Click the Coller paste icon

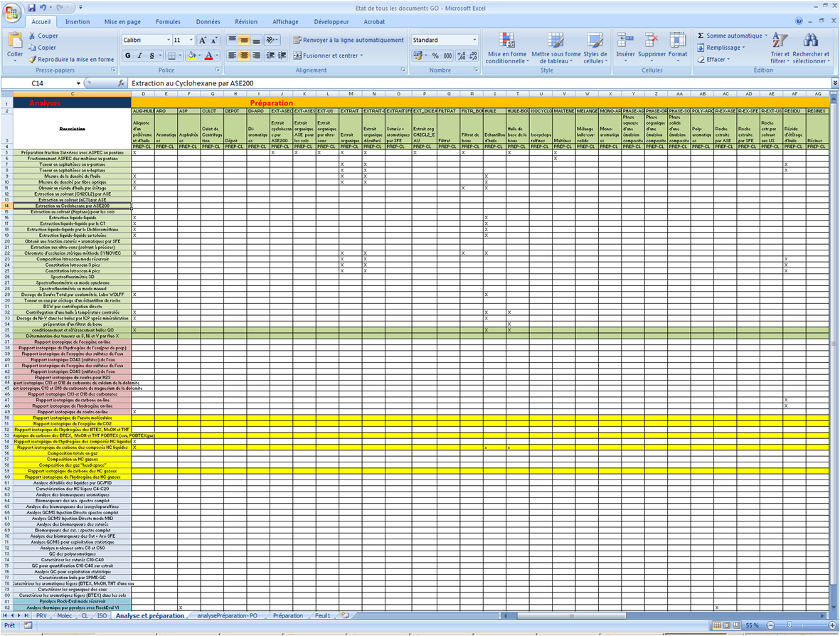tap(15, 41)
